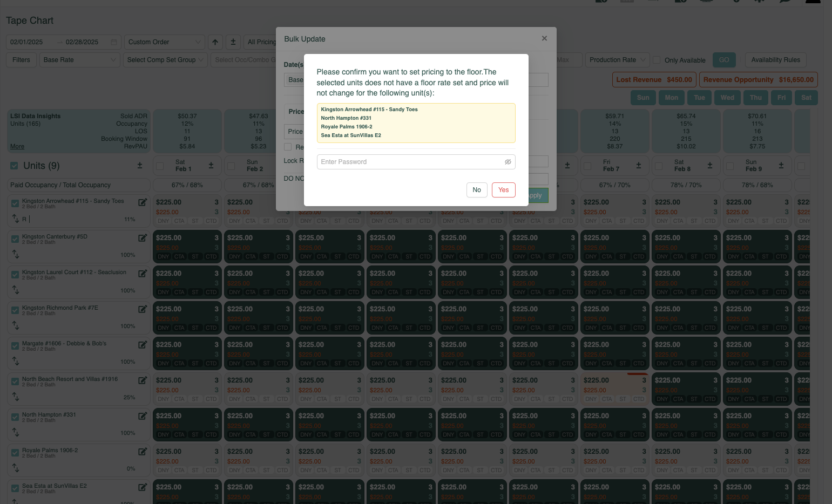Check the Sat Feb 1 column checkbox
Image resolution: width=832 pixels, height=504 pixels.
click(160, 166)
